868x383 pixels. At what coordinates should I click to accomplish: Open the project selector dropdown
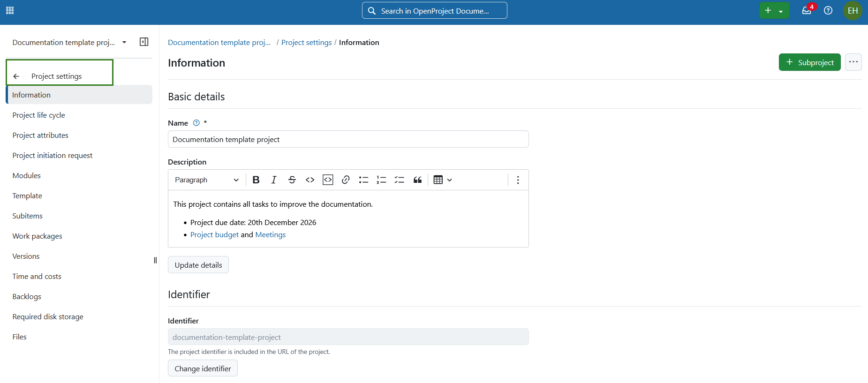point(69,42)
